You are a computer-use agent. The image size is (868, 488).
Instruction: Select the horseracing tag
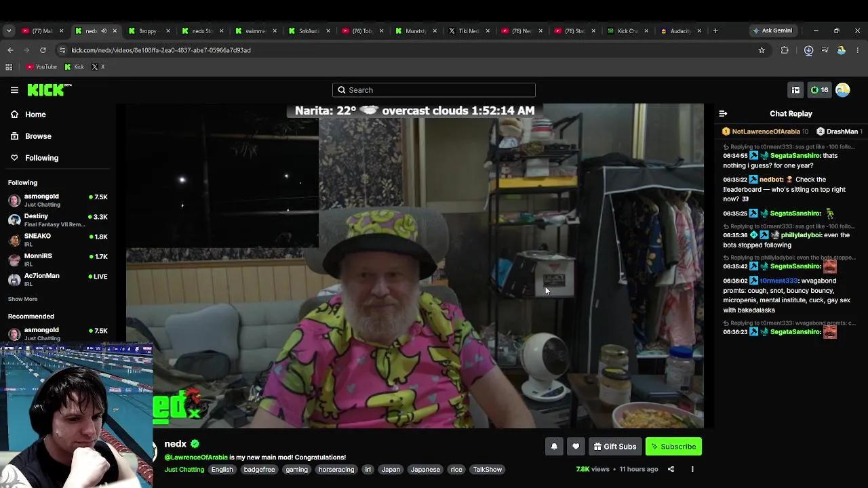[336, 469]
